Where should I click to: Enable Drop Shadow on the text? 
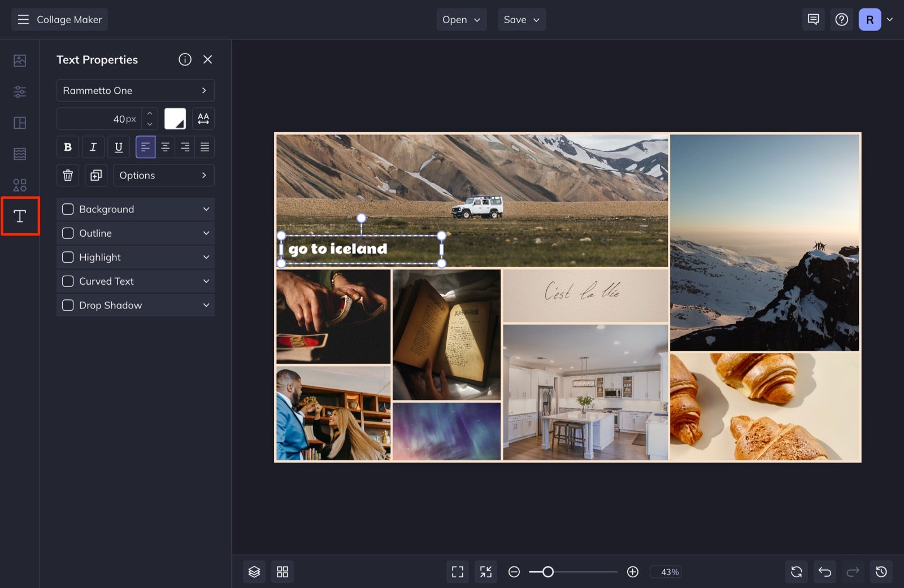tap(68, 305)
